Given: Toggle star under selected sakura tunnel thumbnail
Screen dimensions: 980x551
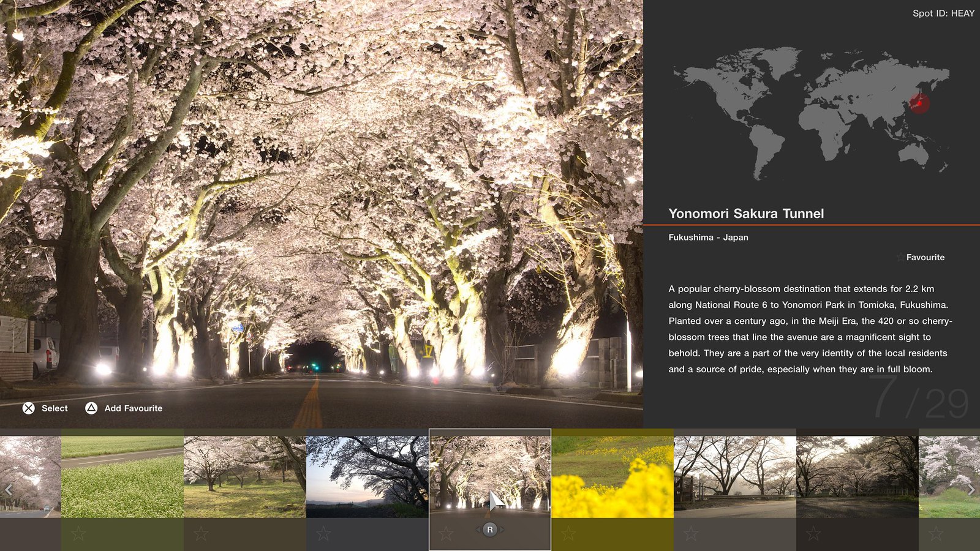Looking at the screenshot, I should point(446,533).
